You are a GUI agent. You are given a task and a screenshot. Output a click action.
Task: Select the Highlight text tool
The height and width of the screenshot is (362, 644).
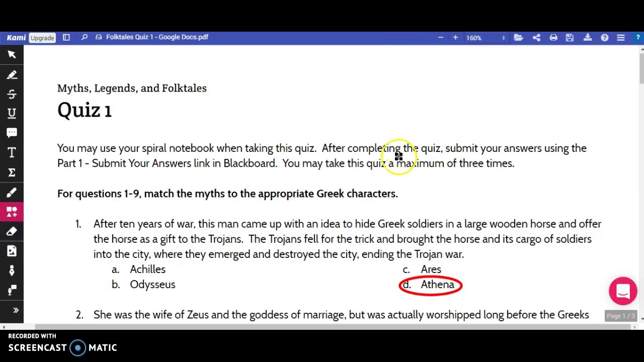[x=12, y=74]
